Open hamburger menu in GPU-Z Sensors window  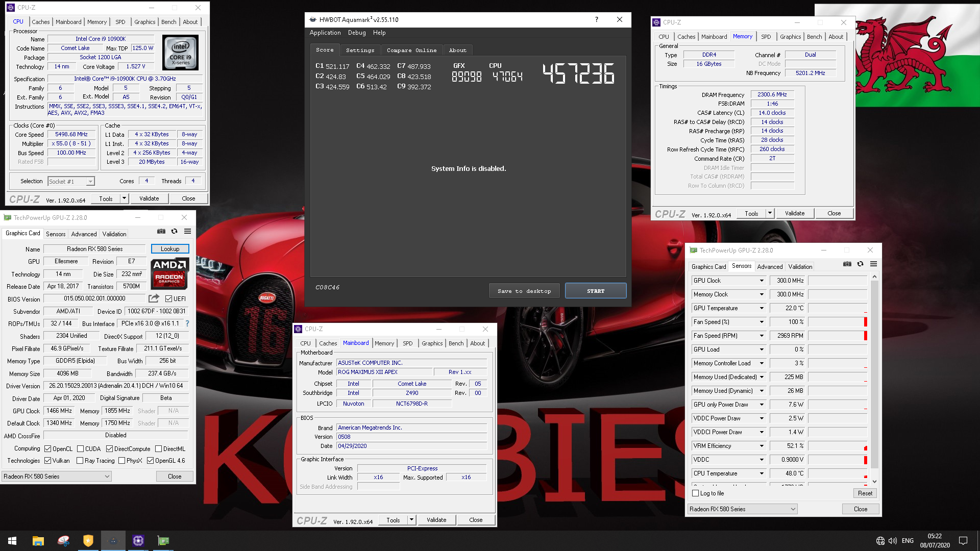(x=873, y=264)
